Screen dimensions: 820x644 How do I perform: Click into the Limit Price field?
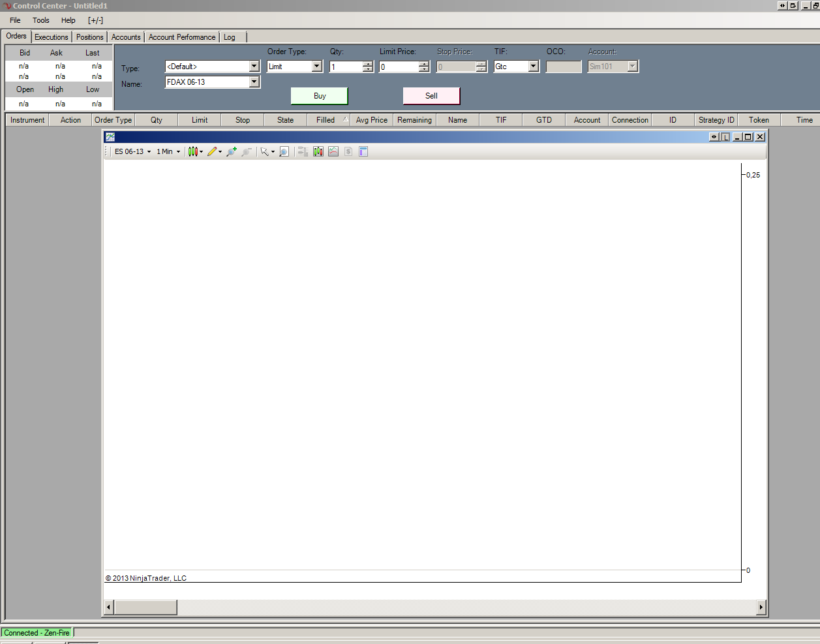(x=399, y=67)
